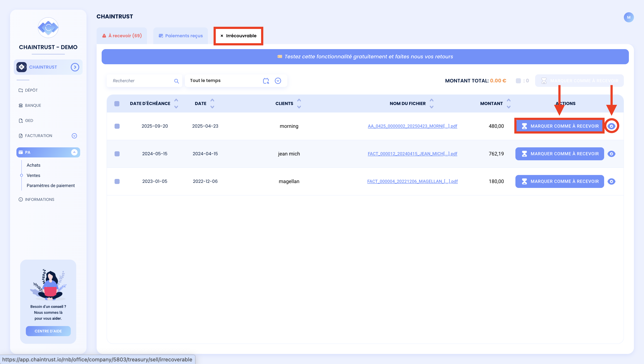Switch to the À recevoir (69) tab

122,36
